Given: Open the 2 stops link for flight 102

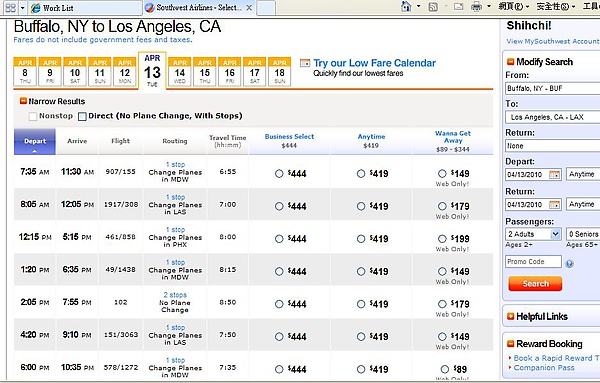Looking at the screenshot, I should pyautogui.click(x=175, y=295).
